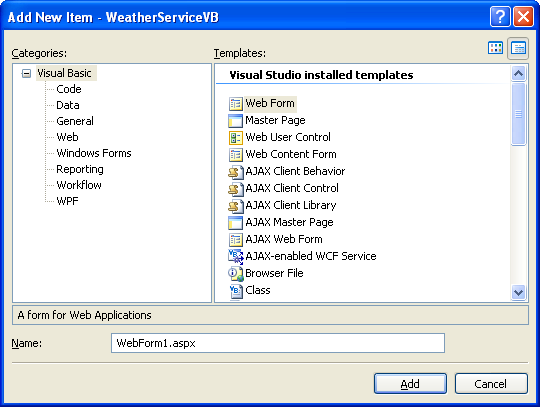Screen dimensions: 540x407
Task: Click the Name field containing WebForm1.aspx
Action: 278,343
